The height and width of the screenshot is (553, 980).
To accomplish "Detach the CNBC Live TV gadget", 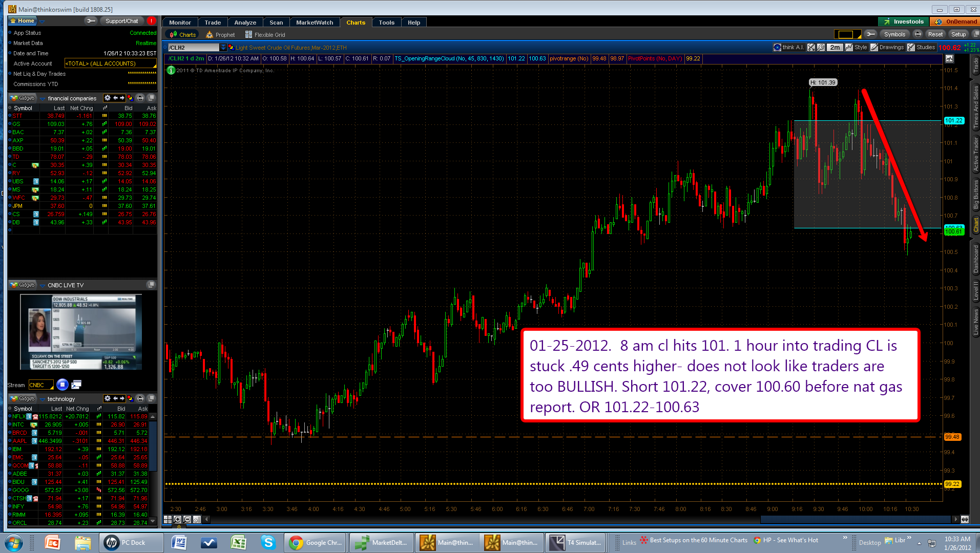I will tap(151, 285).
